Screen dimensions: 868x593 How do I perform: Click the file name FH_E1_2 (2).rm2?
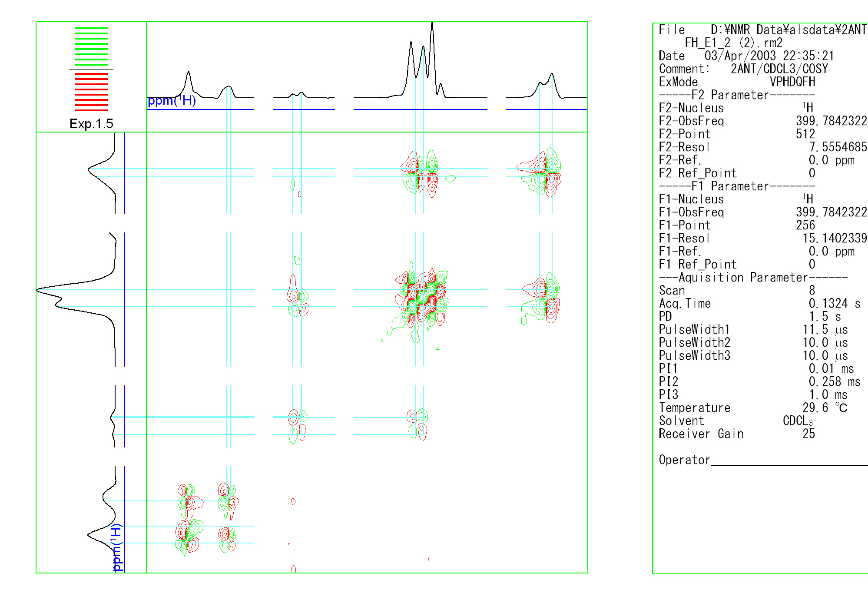(733, 43)
